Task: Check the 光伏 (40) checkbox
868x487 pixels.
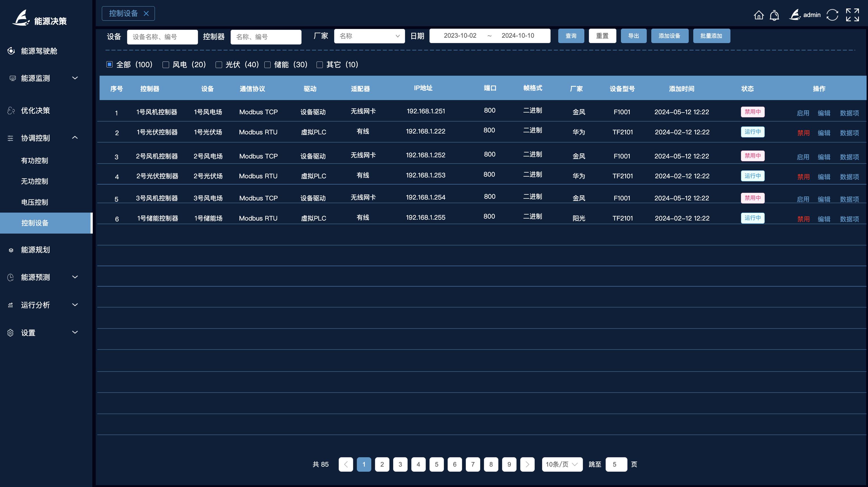Action: (x=219, y=65)
